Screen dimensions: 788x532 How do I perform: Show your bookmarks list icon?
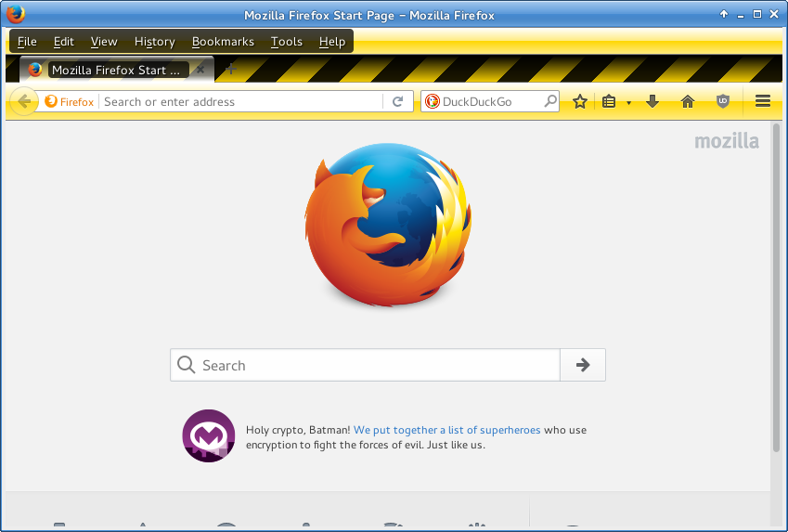(x=609, y=101)
